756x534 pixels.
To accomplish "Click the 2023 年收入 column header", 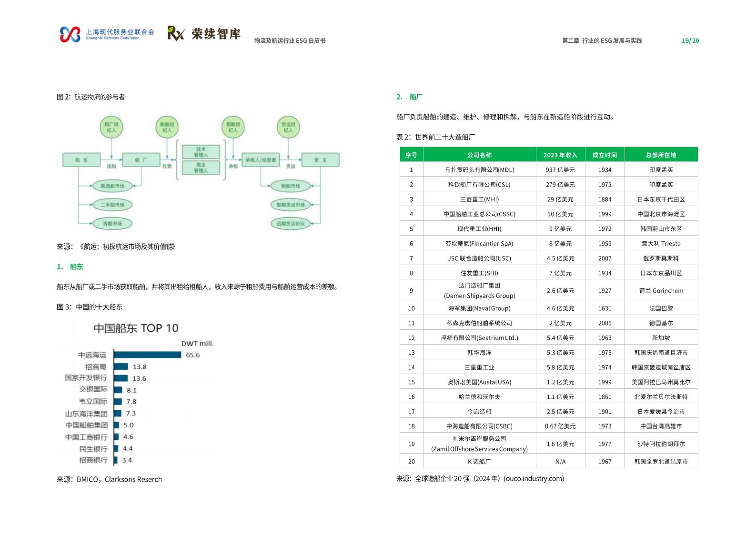I will [x=560, y=155].
